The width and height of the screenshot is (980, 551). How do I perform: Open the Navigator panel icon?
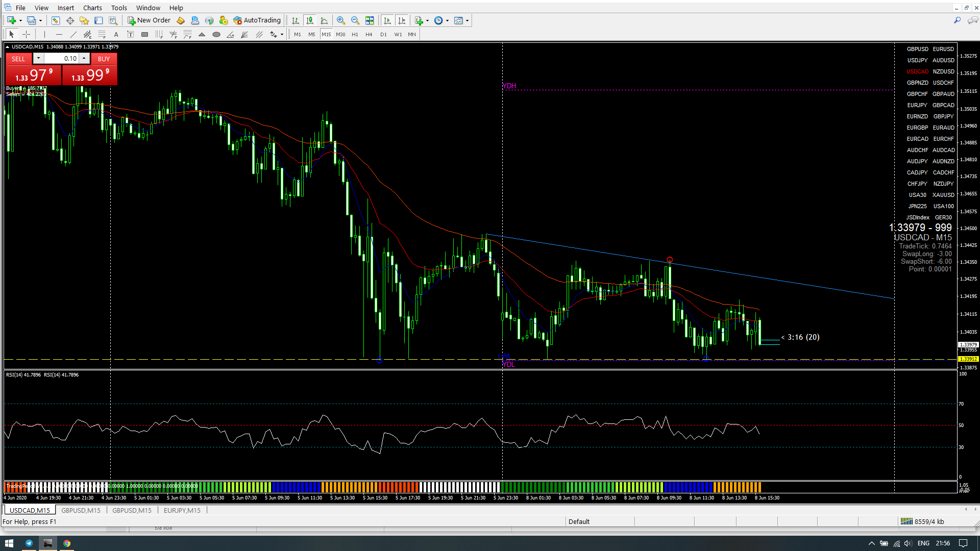(84, 20)
